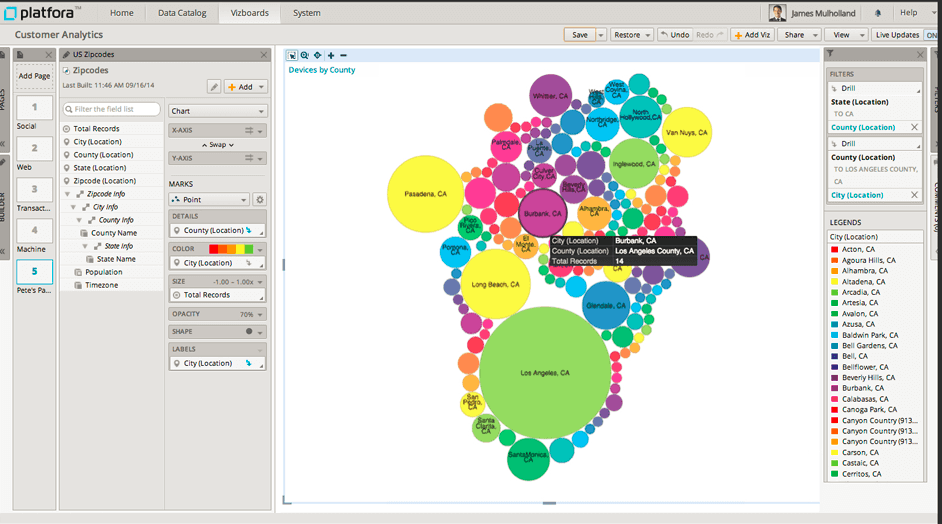
Task: Click the notification bell icon
Action: 878,13
